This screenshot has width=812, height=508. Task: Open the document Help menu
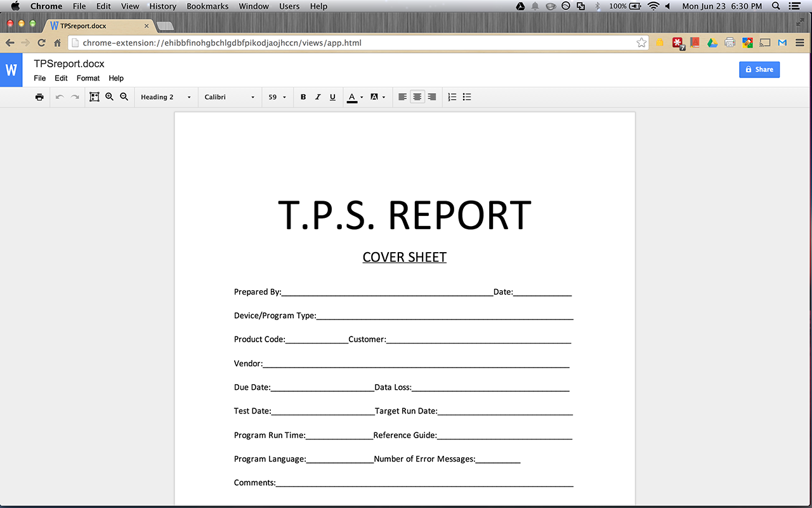click(116, 78)
